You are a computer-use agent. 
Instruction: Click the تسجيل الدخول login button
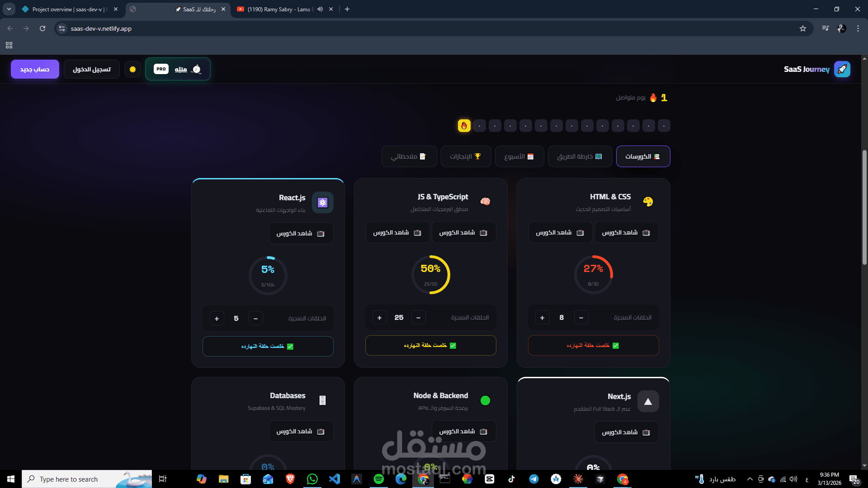pyautogui.click(x=92, y=69)
